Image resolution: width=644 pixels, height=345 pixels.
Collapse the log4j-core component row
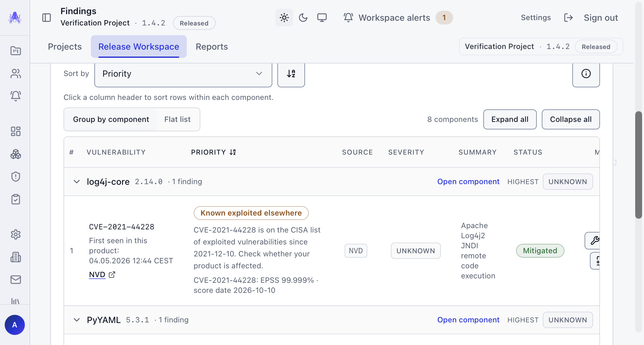(x=77, y=182)
